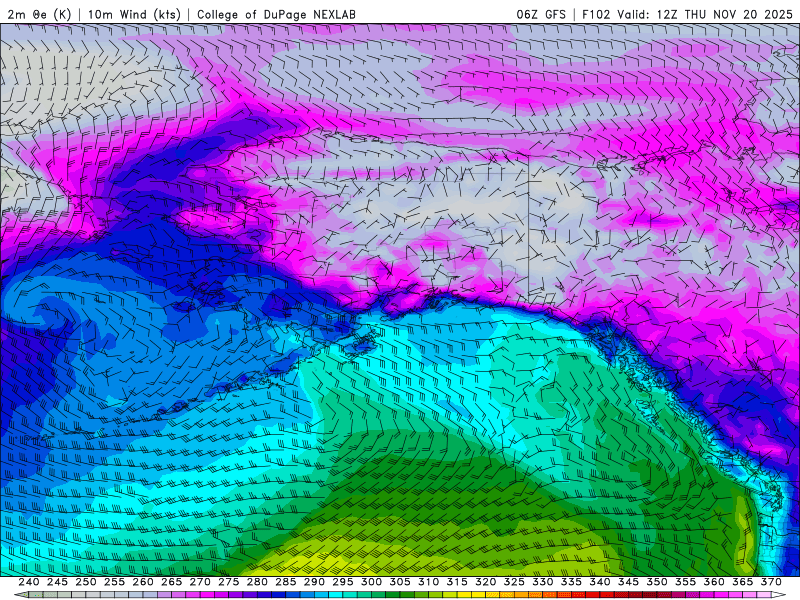Click the 255 color scale label
800x600 pixels.
(x=114, y=582)
